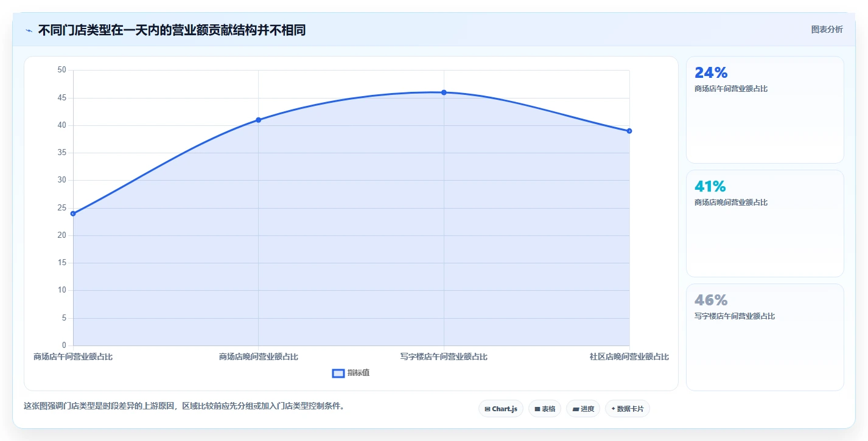Image resolution: width=868 pixels, height=441 pixels.
Task: Click the 指标值 legend text
Action: point(359,373)
